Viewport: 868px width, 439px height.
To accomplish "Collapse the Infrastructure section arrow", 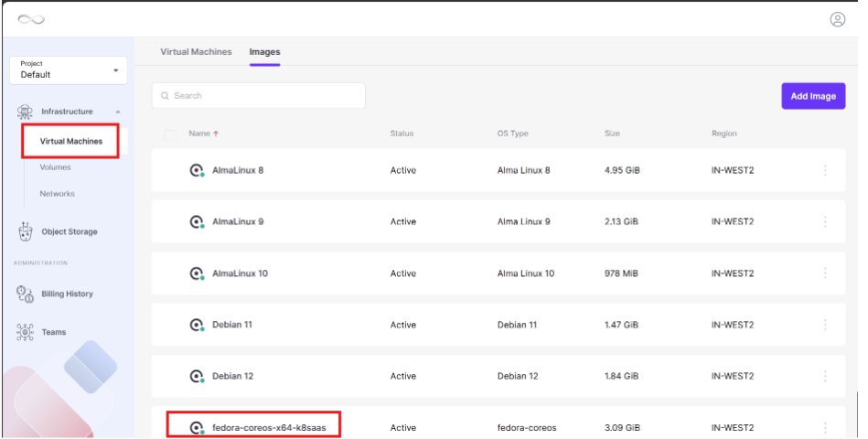I will (117, 112).
